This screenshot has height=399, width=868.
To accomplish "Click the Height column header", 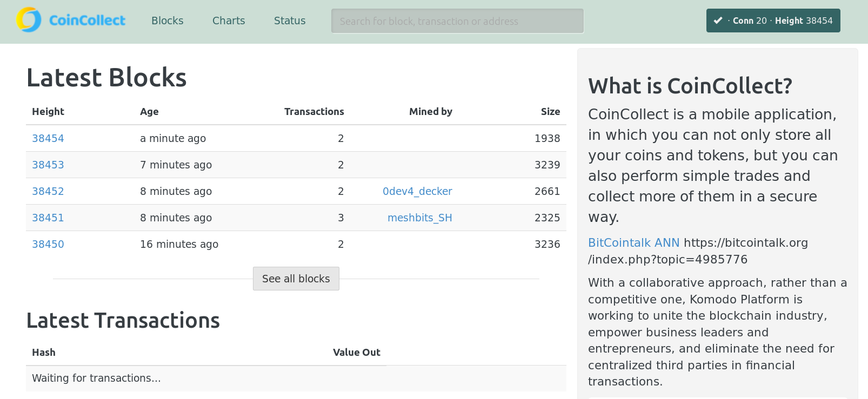I will point(48,112).
